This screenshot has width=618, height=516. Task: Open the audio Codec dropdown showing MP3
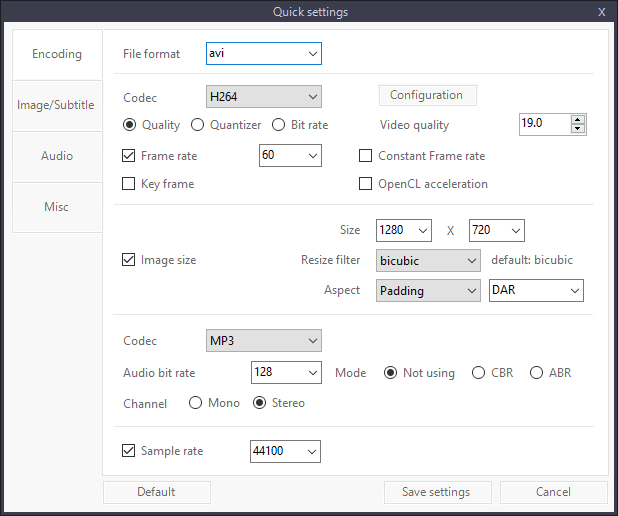click(x=264, y=341)
